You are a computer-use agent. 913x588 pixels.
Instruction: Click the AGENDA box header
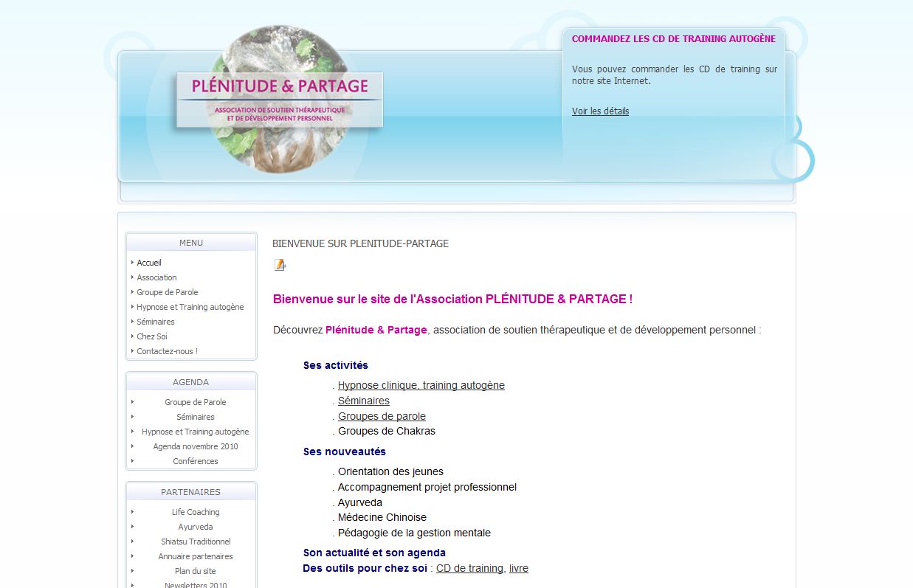click(191, 382)
